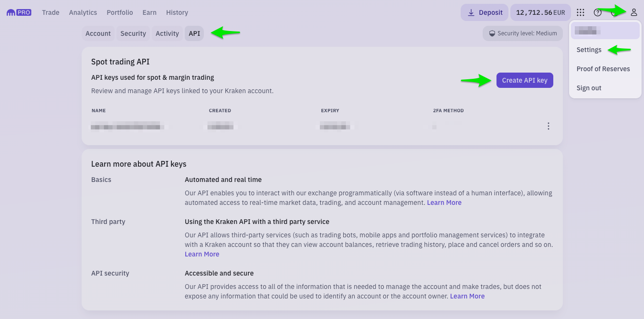Click 'Review and manage API keys' description text

pos(182,91)
